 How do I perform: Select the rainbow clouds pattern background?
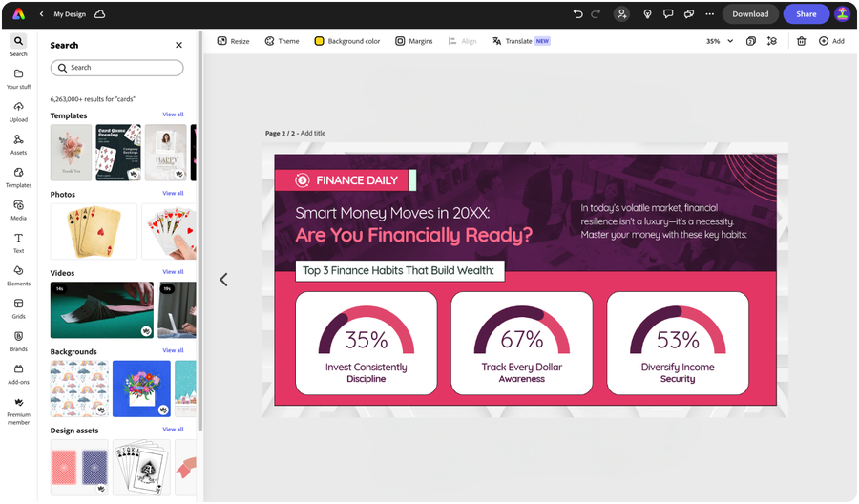point(79,388)
